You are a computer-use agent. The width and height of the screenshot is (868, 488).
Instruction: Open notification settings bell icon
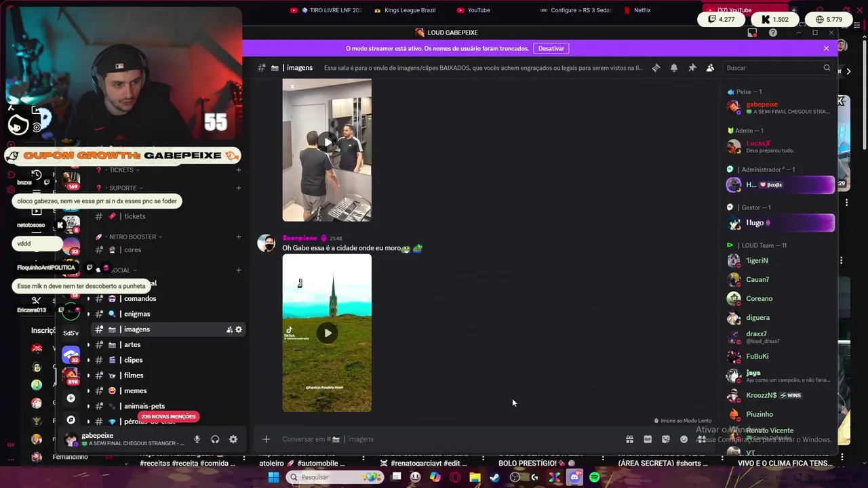[x=674, y=68]
